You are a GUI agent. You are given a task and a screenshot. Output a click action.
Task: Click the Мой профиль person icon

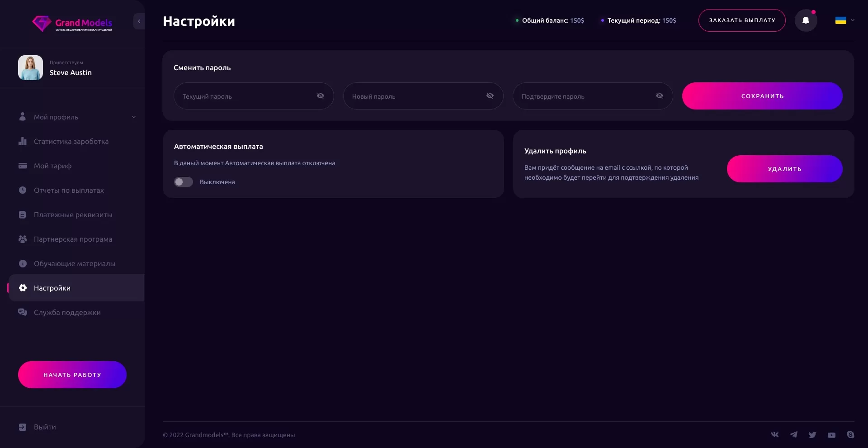[x=22, y=117]
